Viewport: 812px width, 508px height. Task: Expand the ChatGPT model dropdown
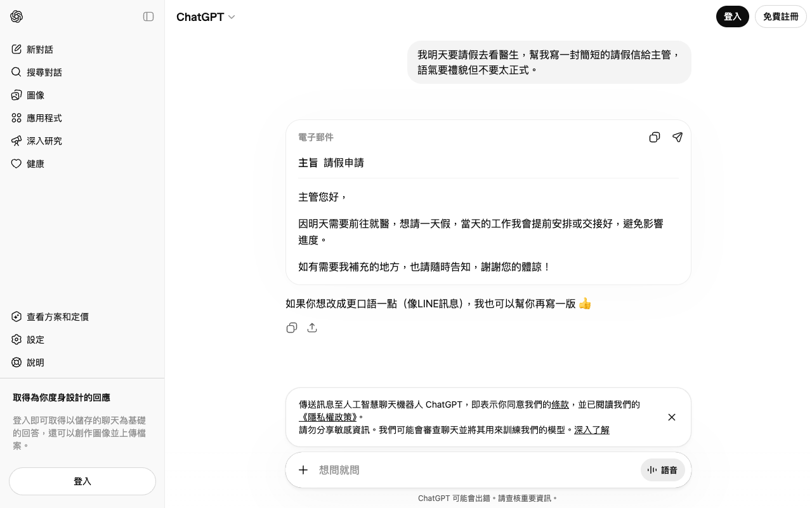pos(206,17)
